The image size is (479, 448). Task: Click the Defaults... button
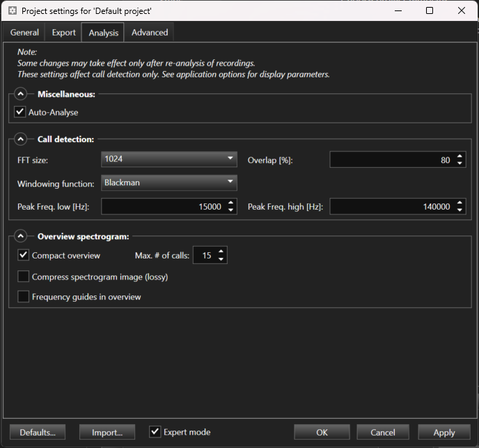(38, 432)
